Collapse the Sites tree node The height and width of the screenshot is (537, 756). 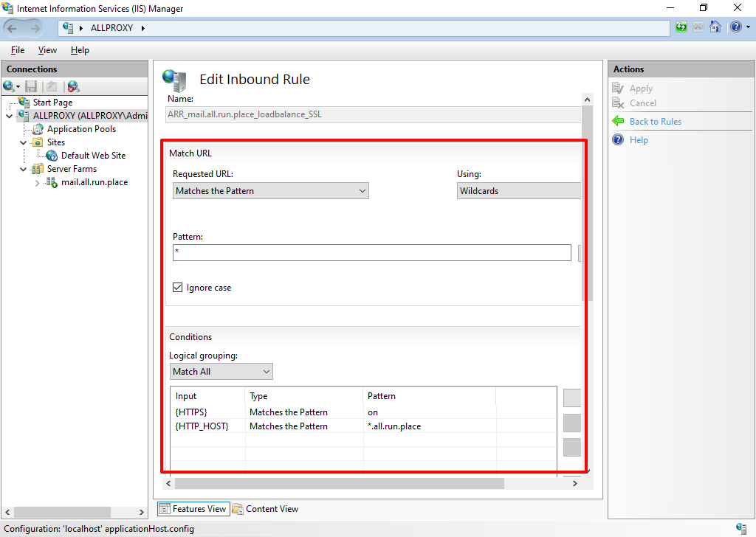click(x=23, y=142)
